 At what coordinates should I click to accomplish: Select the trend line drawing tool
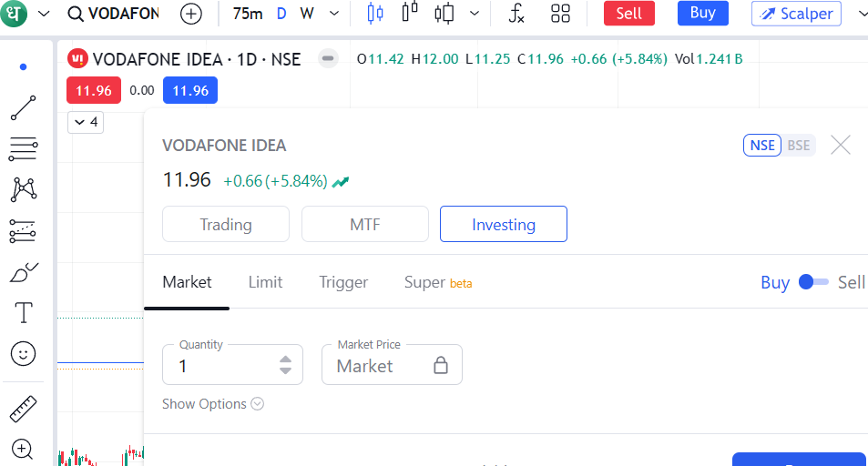(23, 107)
